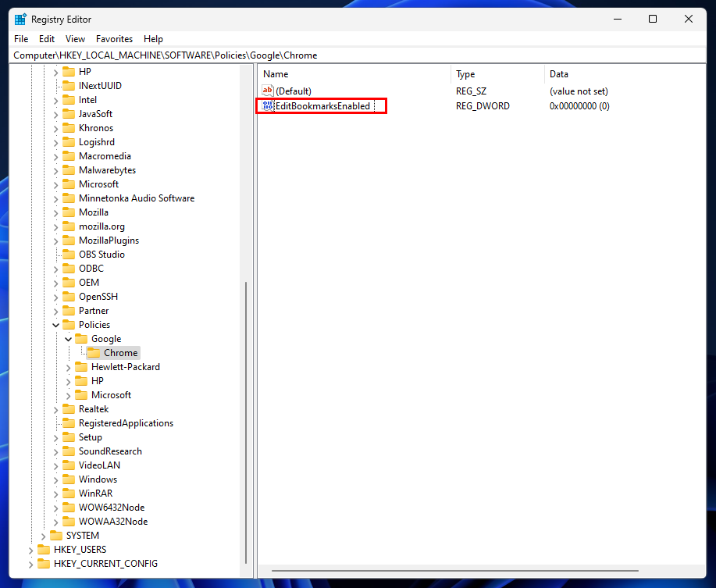Click the Khronos folder icon
This screenshot has width=716, height=588.
(69, 127)
